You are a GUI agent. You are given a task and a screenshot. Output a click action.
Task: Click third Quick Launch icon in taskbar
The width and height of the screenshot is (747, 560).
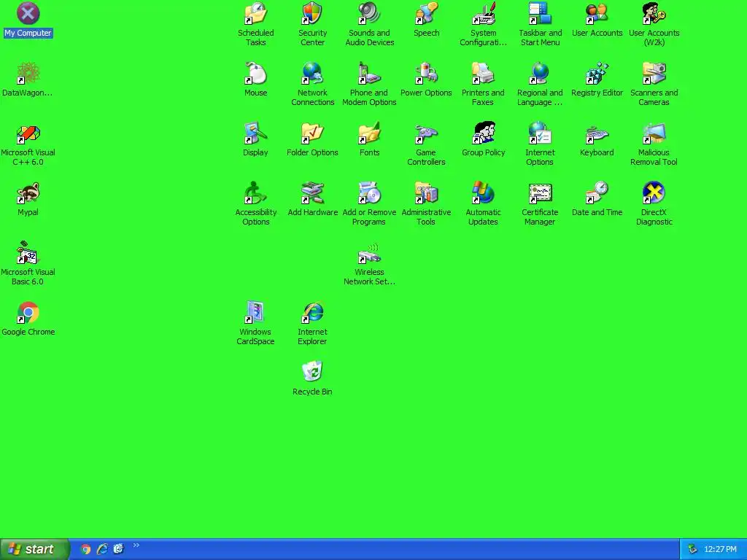[119, 549]
